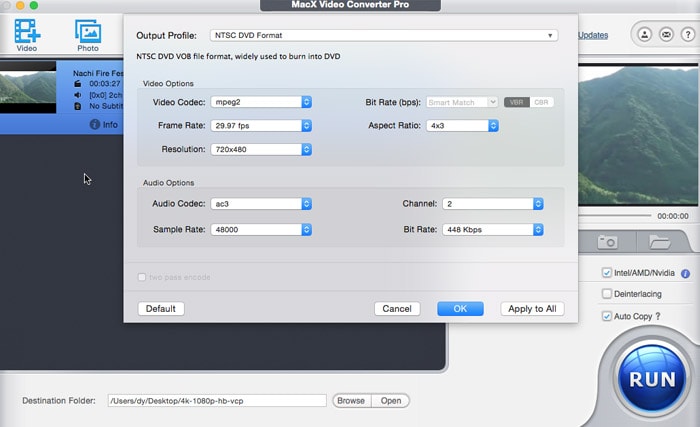This screenshot has width=700, height=427.
Task: Open the Sample Rate 48000 dropdown
Action: tap(261, 230)
